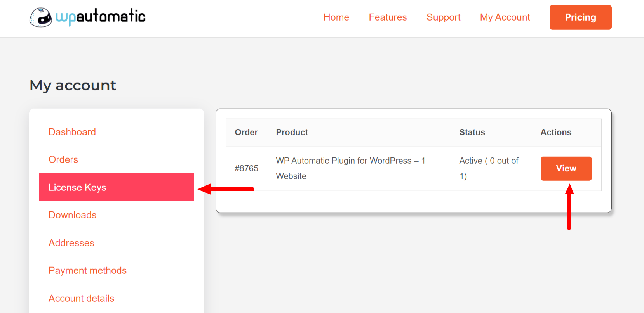Open Account details in the sidebar
Image resolution: width=644 pixels, height=313 pixels.
[82, 298]
